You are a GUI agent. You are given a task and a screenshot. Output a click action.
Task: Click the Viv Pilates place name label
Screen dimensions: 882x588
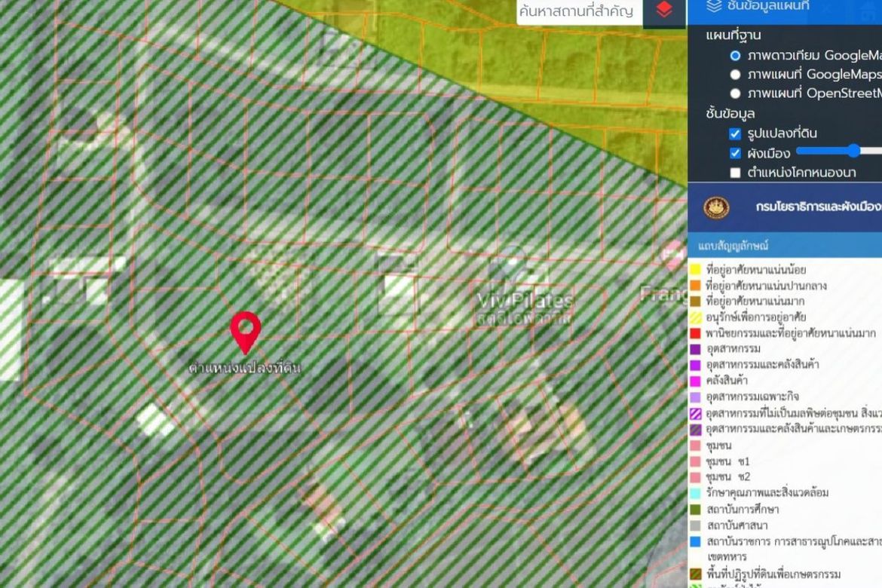click(x=525, y=300)
